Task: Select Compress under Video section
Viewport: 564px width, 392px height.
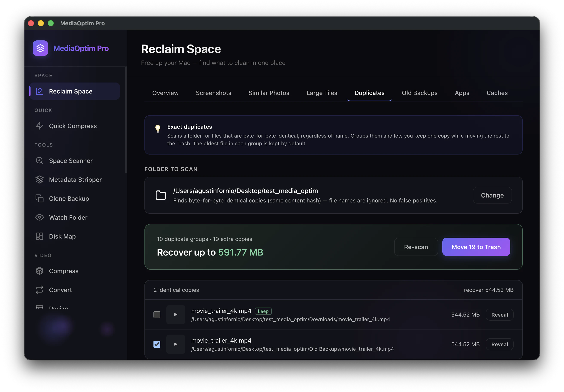Action: tap(75, 271)
